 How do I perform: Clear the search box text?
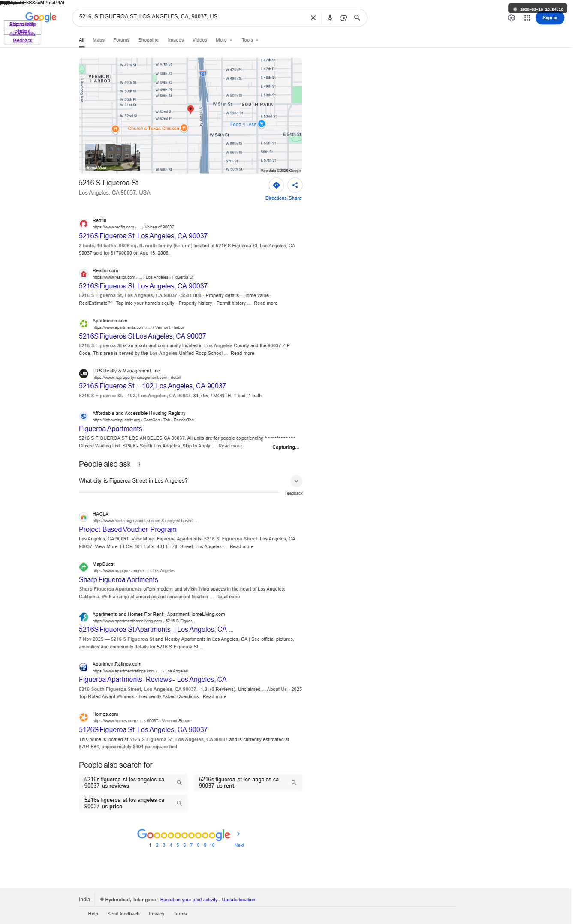[313, 18]
